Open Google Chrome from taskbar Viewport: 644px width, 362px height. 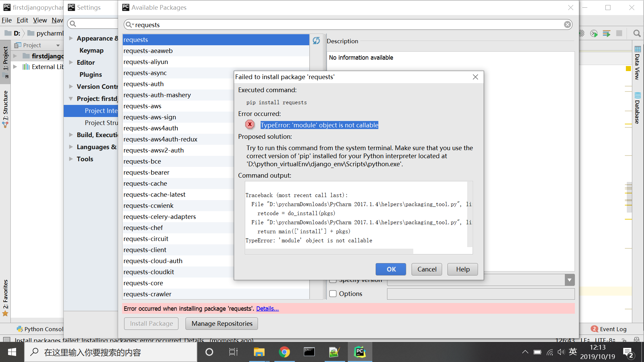284,352
